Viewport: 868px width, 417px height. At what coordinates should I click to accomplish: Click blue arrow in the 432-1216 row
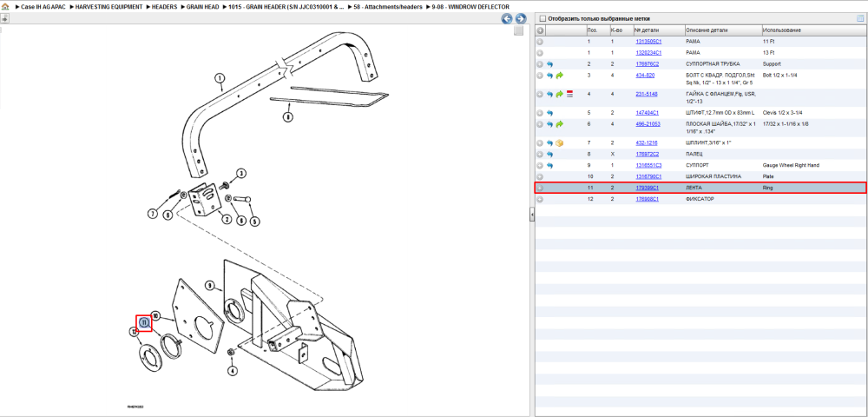(549, 142)
